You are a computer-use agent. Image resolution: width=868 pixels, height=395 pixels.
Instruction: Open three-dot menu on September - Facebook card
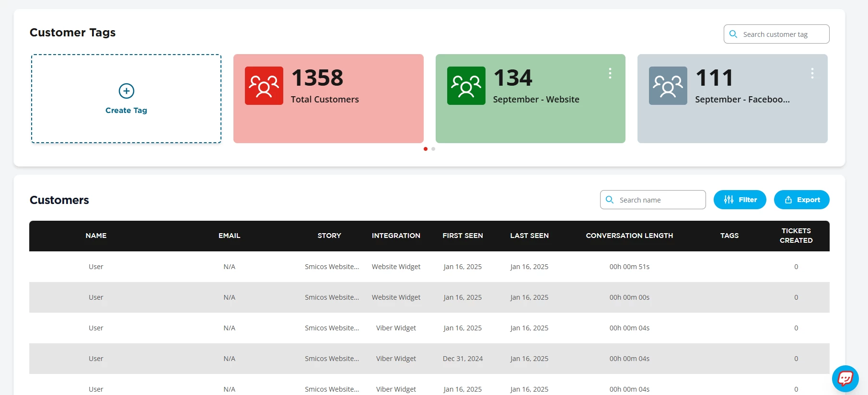click(x=812, y=73)
